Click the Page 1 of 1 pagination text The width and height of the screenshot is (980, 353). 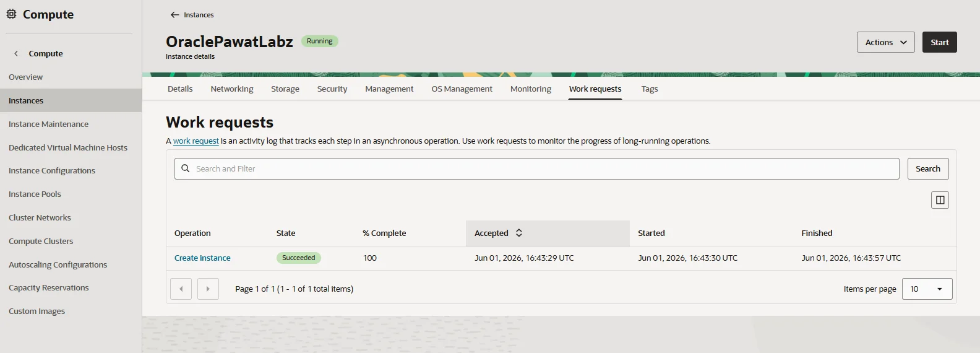(294, 289)
